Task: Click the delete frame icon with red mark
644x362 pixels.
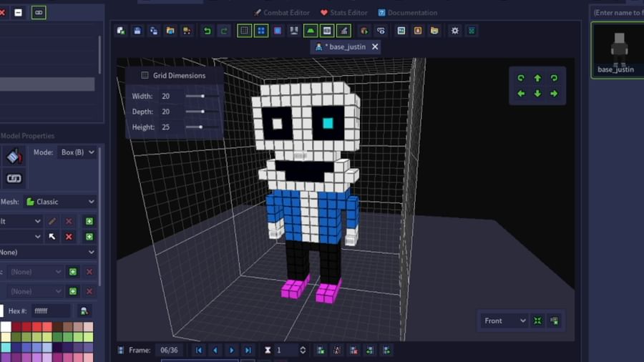Action: (x=353, y=350)
